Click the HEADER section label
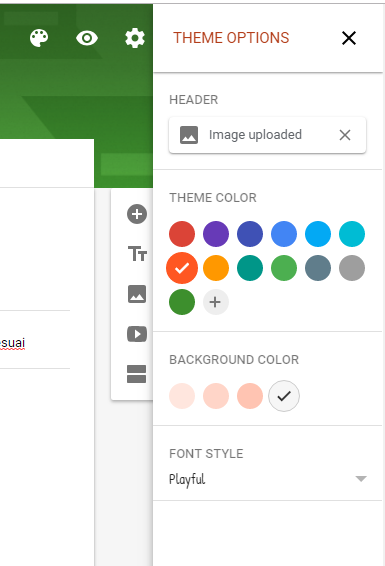This screenshot has width=385, height=566. click(194, 100)
